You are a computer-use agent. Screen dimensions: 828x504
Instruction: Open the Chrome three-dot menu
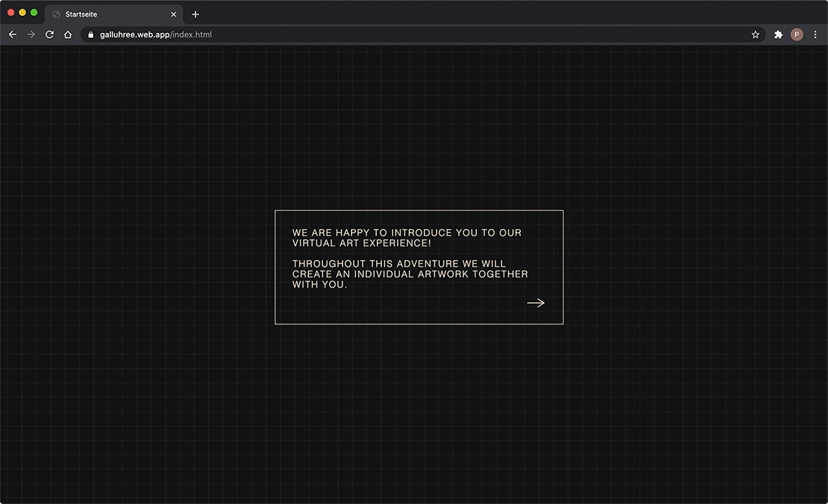point(815,35)
